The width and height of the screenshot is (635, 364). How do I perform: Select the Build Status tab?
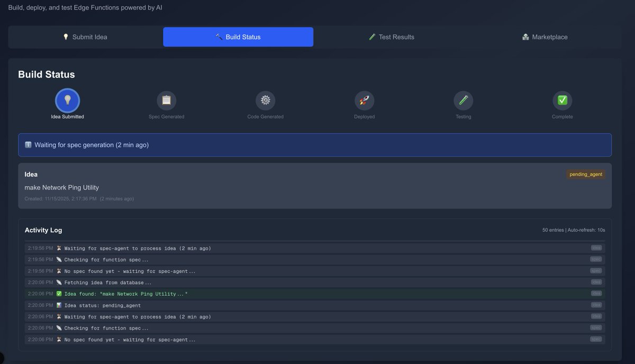(238, 37)
